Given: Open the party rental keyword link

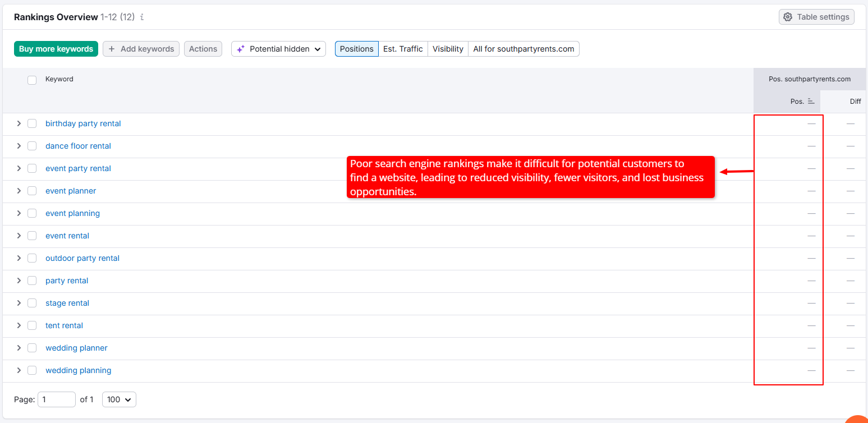Looking at the screenshot, I should (x=67, y=281).
